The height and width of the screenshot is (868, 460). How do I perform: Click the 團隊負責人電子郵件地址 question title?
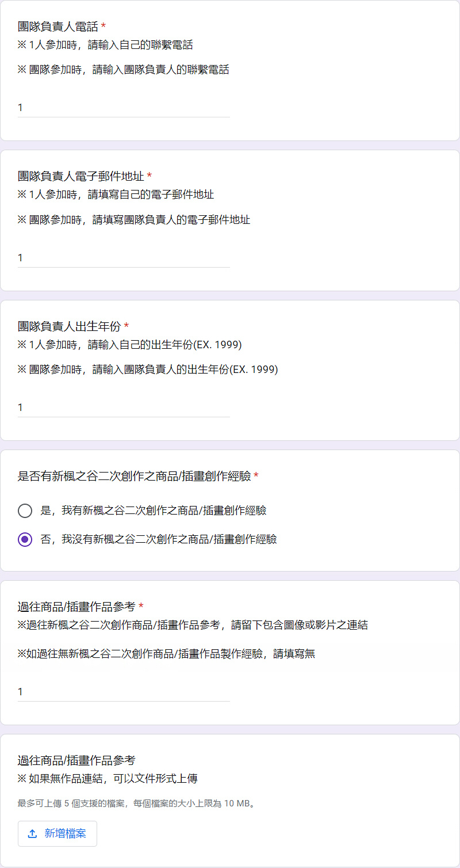[x=80, y=176]
